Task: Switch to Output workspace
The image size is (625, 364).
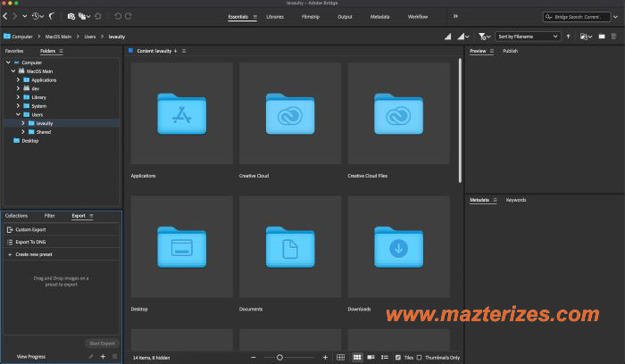Action: click(345, 17)
